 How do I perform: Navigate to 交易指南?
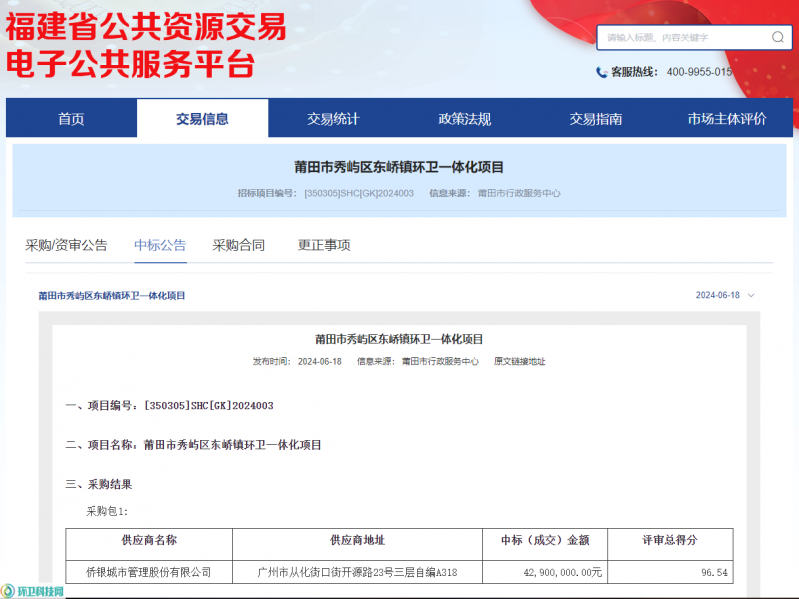click(596, 119)
